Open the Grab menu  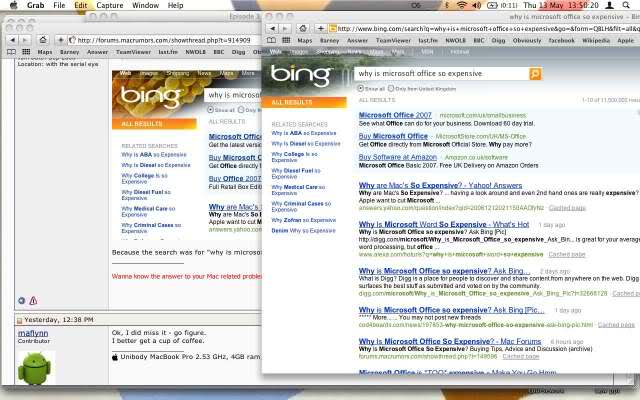(36, 5)
